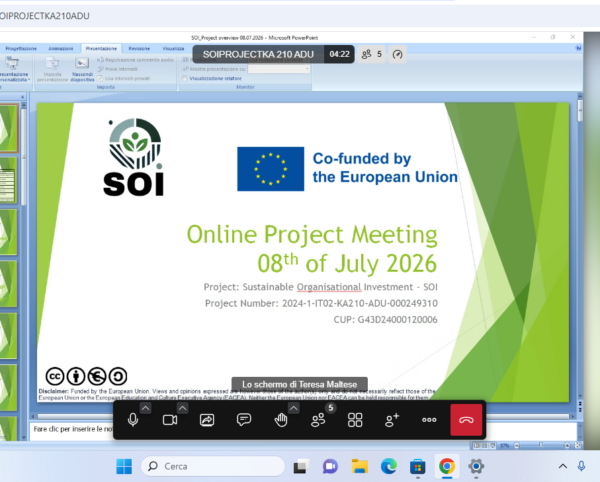
Task: Leave the meeting with red hangup button
Action: (x=466, y=420)
